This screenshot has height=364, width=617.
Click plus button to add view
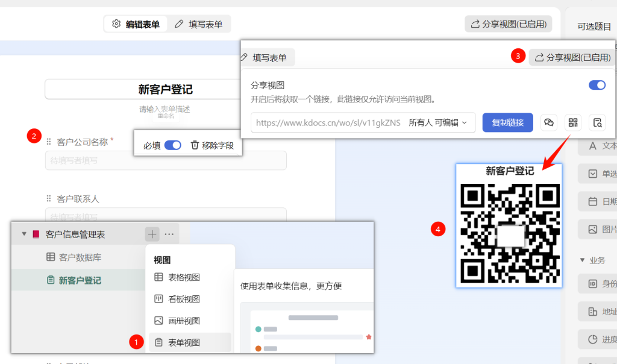pyautogui.click(x=152, y=234)
